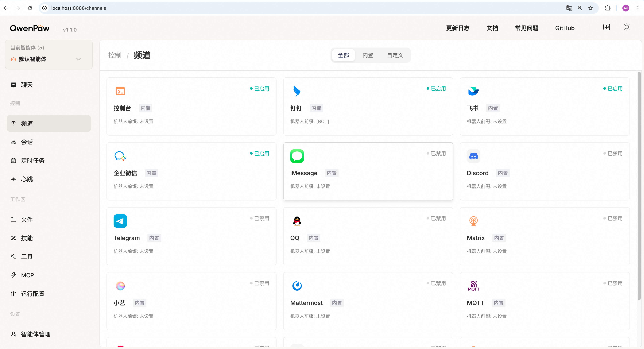Click the 企业微信 channel title
Viewport: 644px width, 349px height.
pos(125,173)
